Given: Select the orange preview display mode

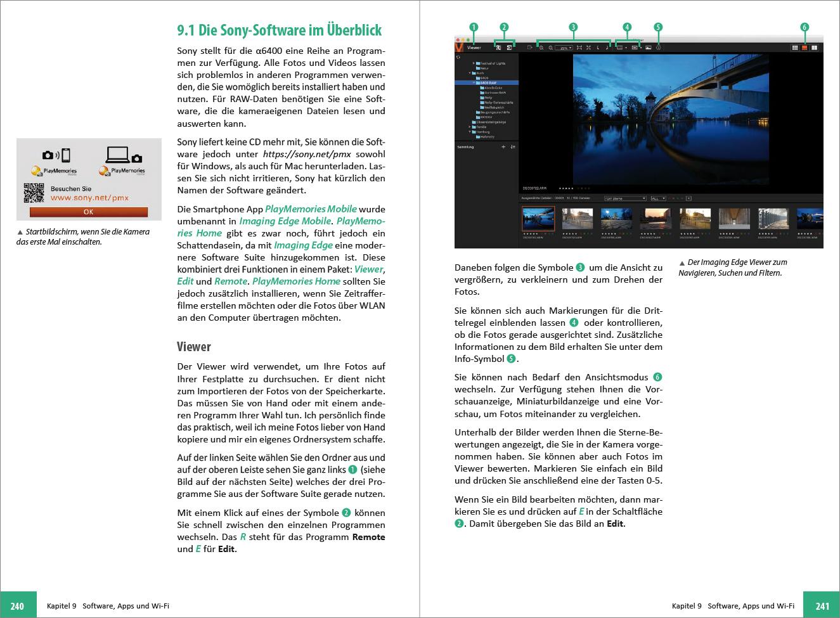Looking at the screenshot, I should pyautogui.click(x=804, y=48).
